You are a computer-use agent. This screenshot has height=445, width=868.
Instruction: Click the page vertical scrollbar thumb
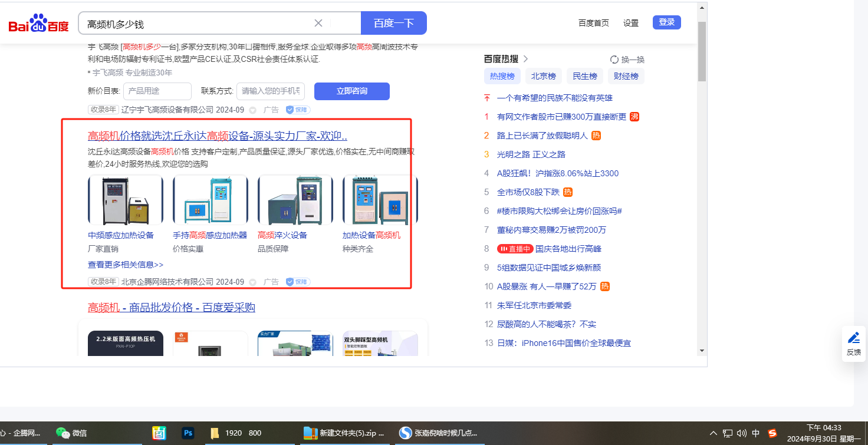pyautogui.click(x=702, y=51)
